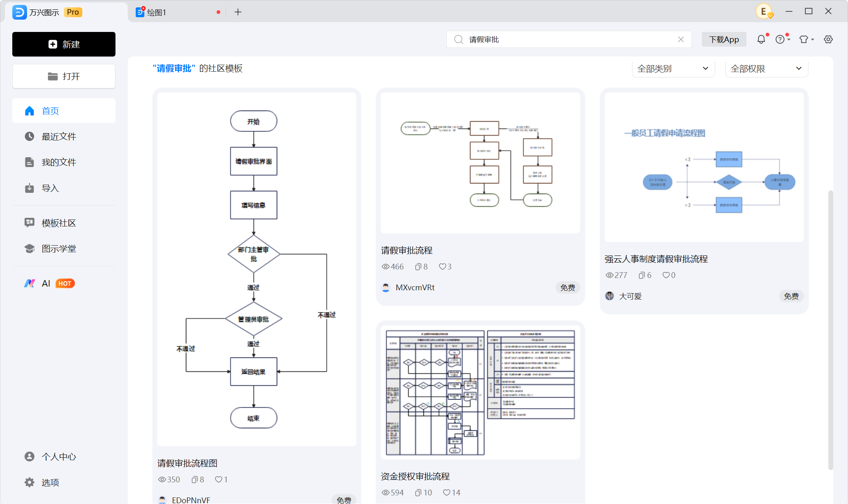Like the 请假审批流程 template heart icon
The image size is (848, 504).
[x=442, y=267]
